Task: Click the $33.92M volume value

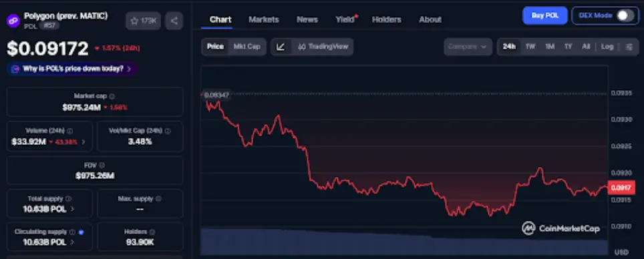Action: tap(29, 142)
